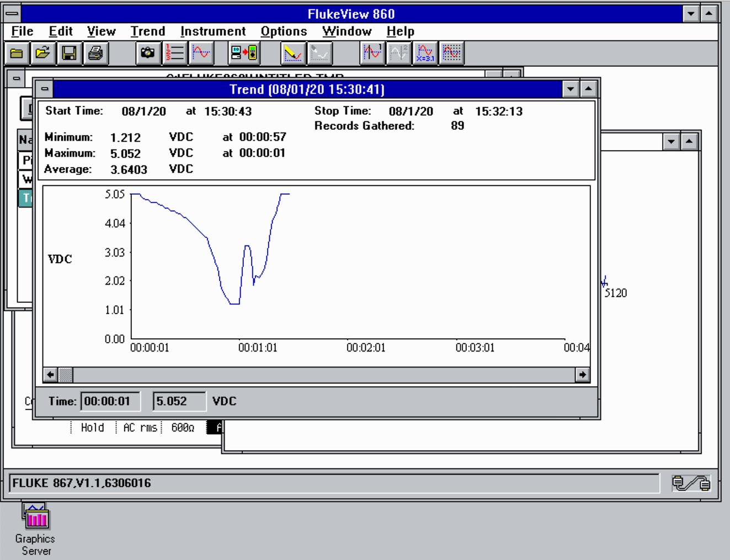Open the UNTITLED.TMP window control menu box
This screenshot has height=560, width=730.
point(17,78)
